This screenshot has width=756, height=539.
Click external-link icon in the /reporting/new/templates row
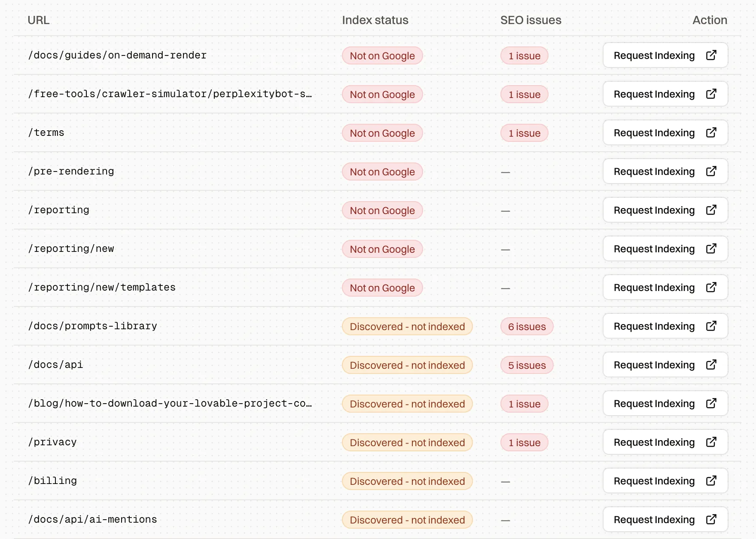tap(711, 287)
